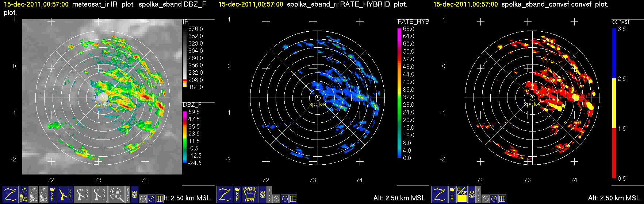The image size is (644, 204).
Task: Click the middle panel timestamp 15-dec-2011,00:57:00
Action: tap(251, 4)
